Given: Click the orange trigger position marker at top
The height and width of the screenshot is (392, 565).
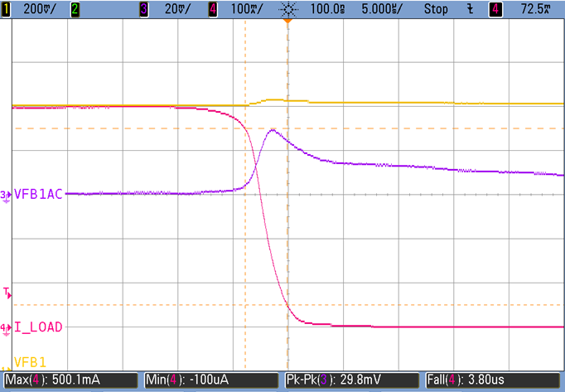Looking at the screenshot, I should tap(287, 22).
